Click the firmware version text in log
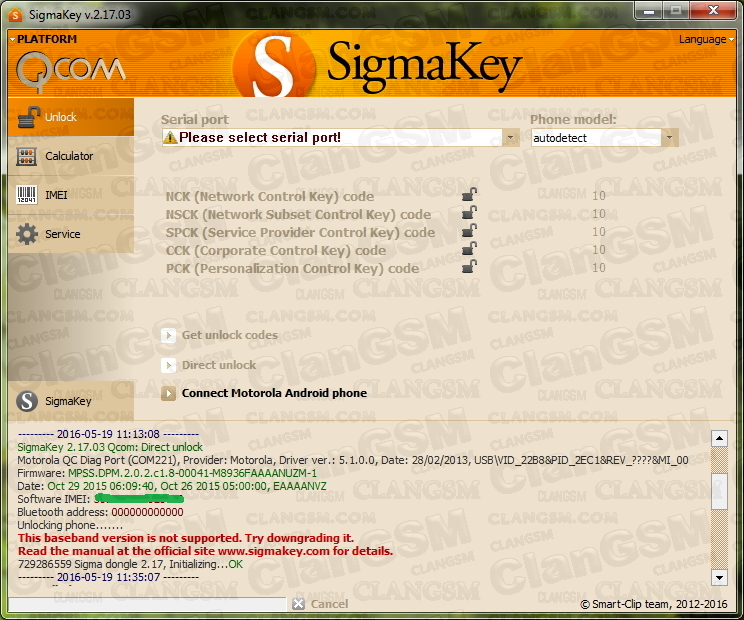 pos(192,473)
